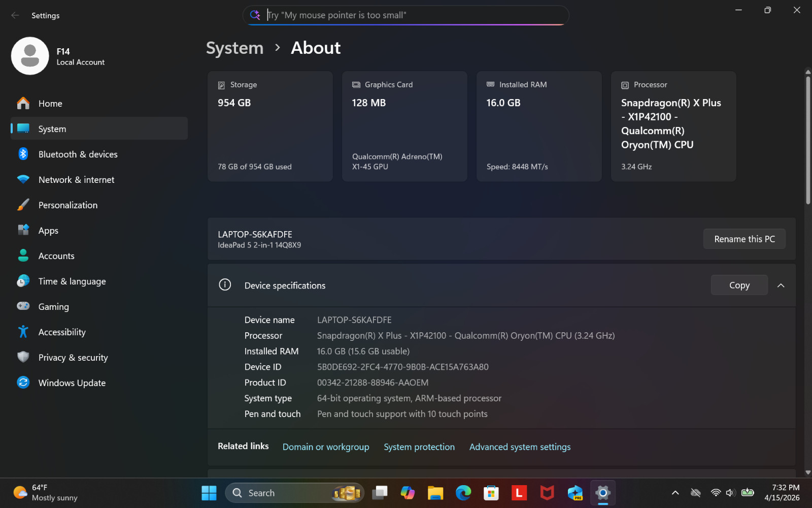Open the red L app on taskbar
Image resolution: width=812 pixels, height=508 pixels.
(x=519, y=493)
